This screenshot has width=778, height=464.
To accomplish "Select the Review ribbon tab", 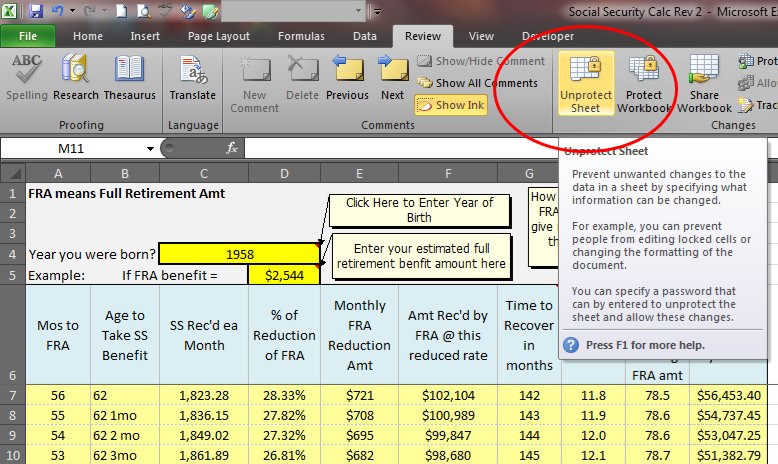I will click(x=423, y=36).
